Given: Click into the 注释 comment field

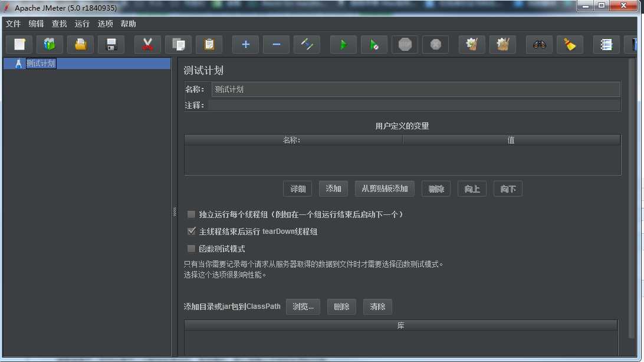Looking at the screenshot, I should pos(415,105).
